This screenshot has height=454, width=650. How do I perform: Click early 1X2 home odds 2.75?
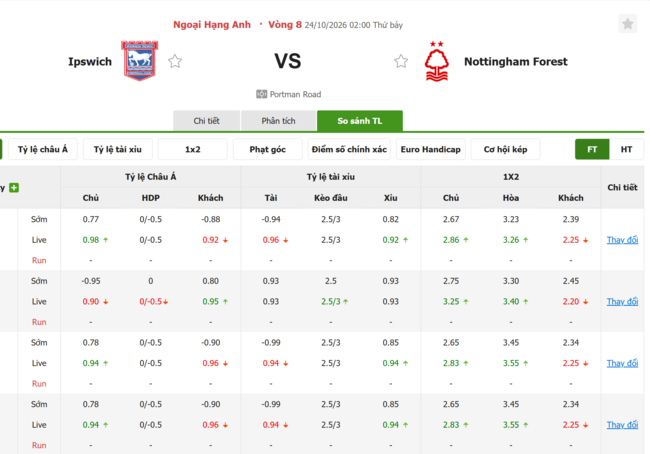451,281
